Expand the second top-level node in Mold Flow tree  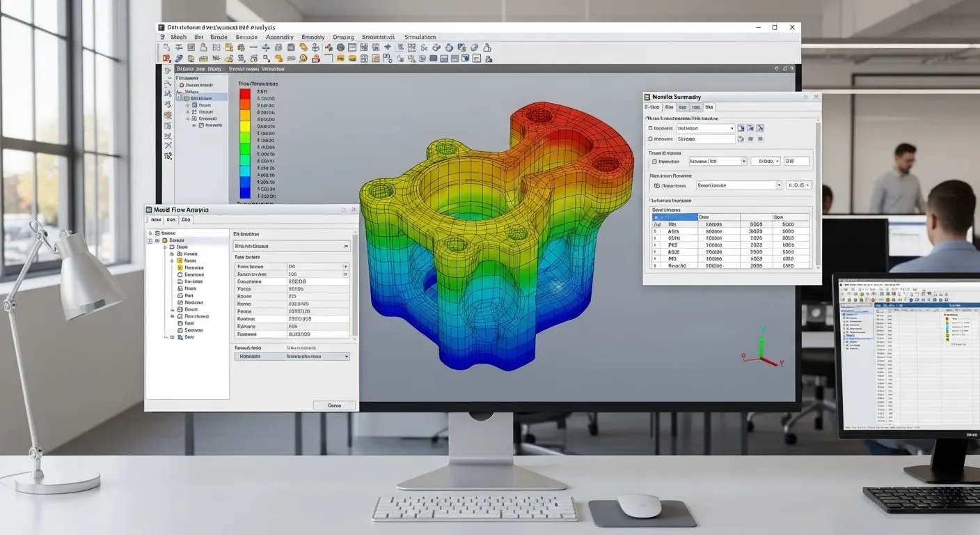coord(150,241)
